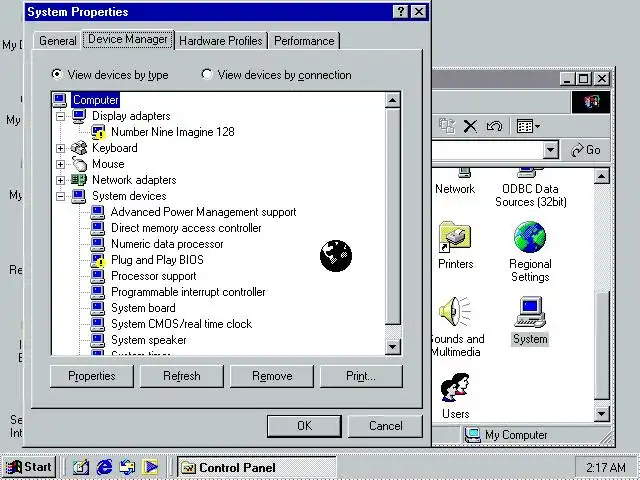Image resolution: width=640 pixels, height=480 pixels.
Task: Click the Refresh button
Action: 182,376
